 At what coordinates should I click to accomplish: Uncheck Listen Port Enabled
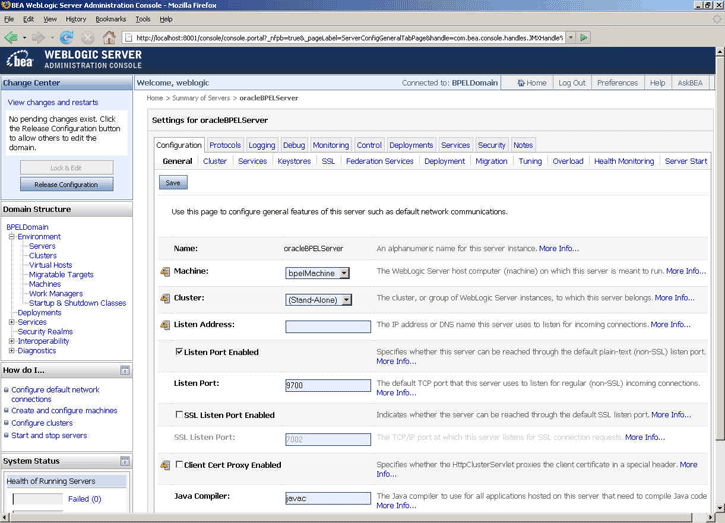pyautogui.click(x=179, y=352)
